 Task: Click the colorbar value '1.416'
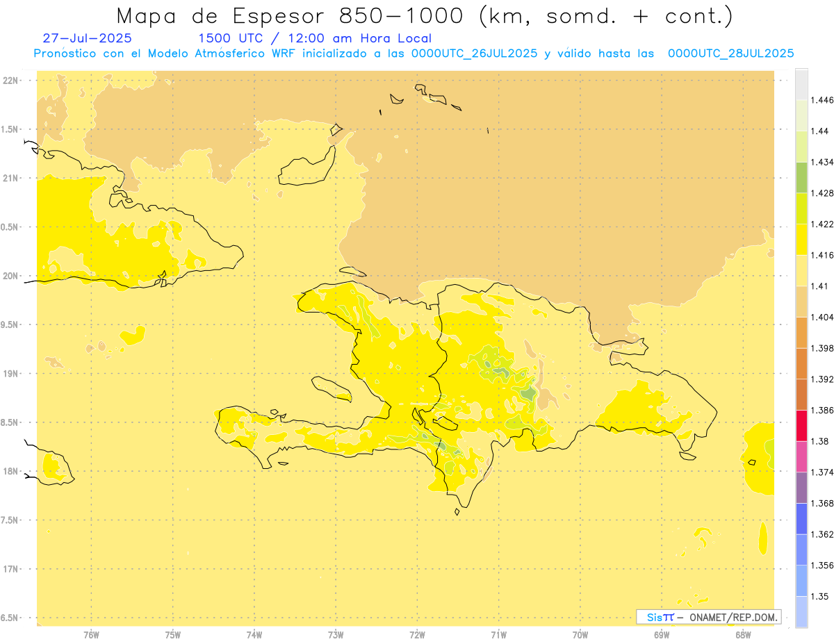pos(824,255)
